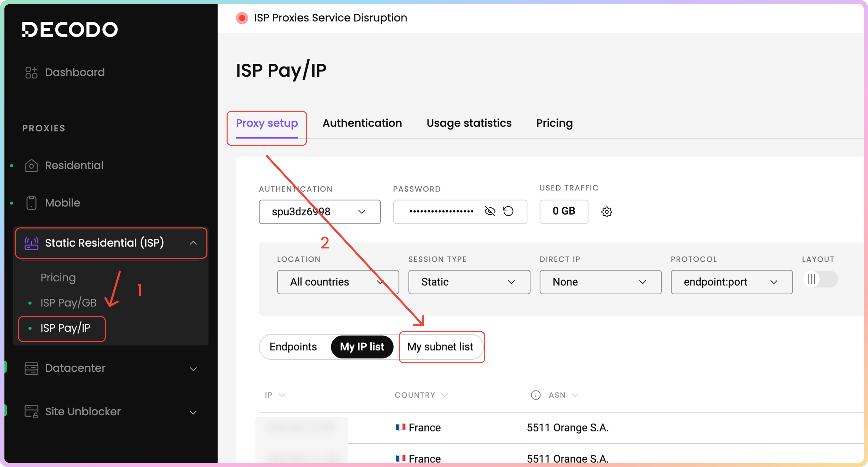Open the Location All countries dropdown
Image resolution: width=868 pixels, height=467 pixels.
tap(338, 282)
